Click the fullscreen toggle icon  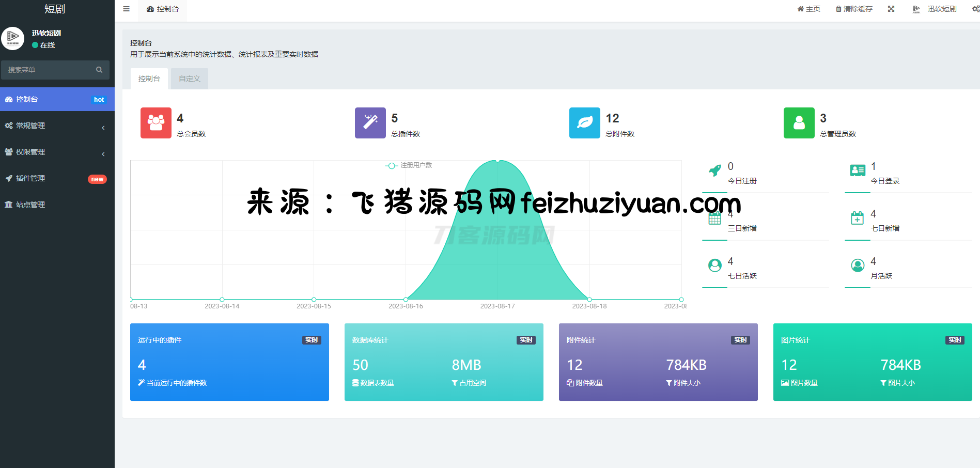tap(891, 9)
